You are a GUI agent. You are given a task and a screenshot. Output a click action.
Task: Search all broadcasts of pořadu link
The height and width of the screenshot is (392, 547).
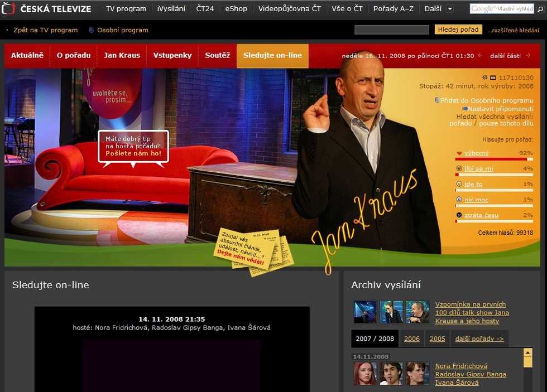(x=460, y=123)
